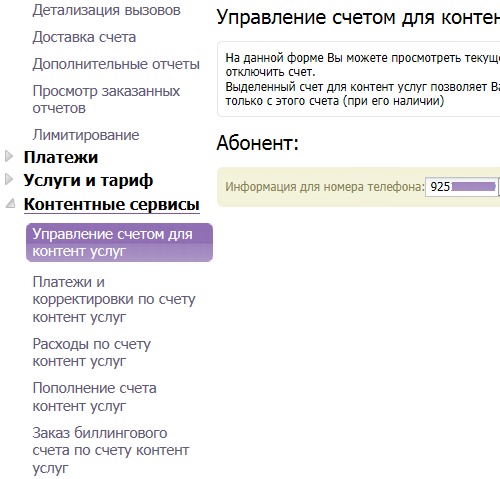The height and width of the screenshot is (479, 500).
Task: Click the Абонент heading
Action: pyautogui.click(x=257, y=143)
